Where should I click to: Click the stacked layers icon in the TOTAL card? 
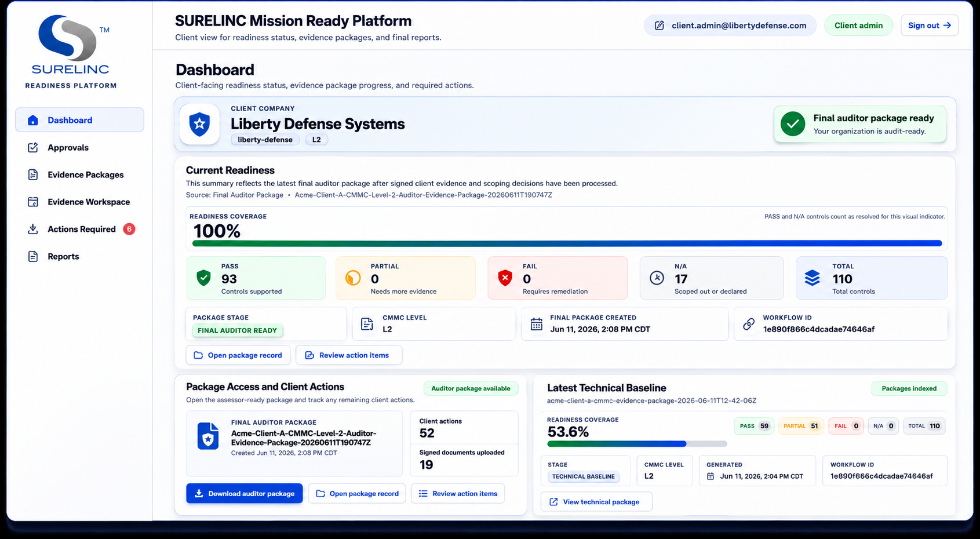[813, 278]
